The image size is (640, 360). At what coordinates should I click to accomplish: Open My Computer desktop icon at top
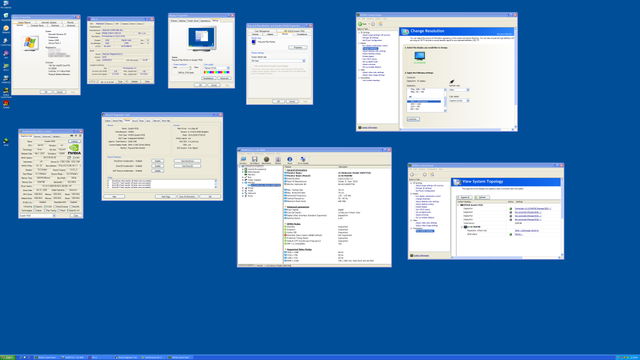[6, 3]
